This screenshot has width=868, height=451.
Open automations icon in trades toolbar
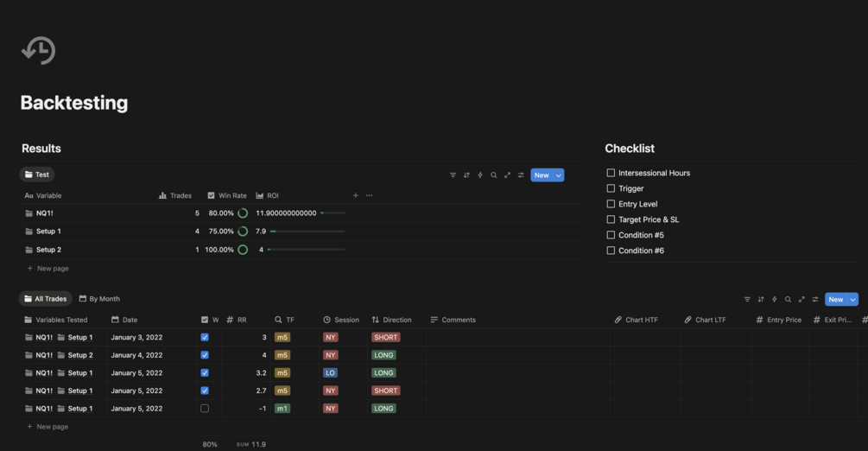click(x=775, y=299)
